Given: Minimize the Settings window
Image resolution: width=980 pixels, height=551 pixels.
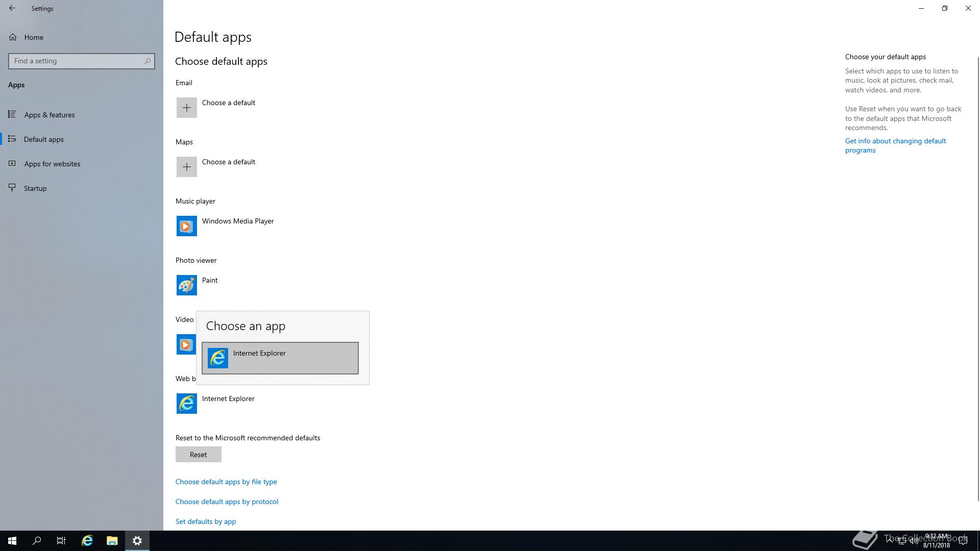Looking at the screenshot, I should (921, 8).
